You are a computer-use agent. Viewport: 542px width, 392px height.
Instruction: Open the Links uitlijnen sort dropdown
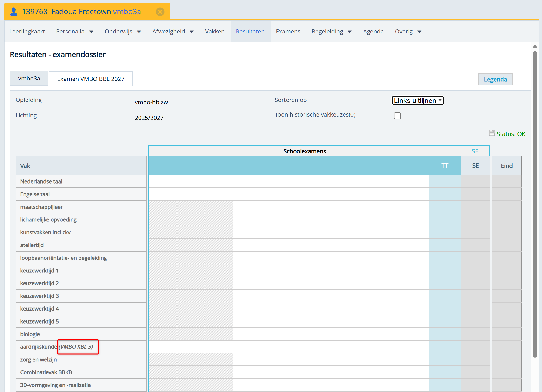coord(417,100)
